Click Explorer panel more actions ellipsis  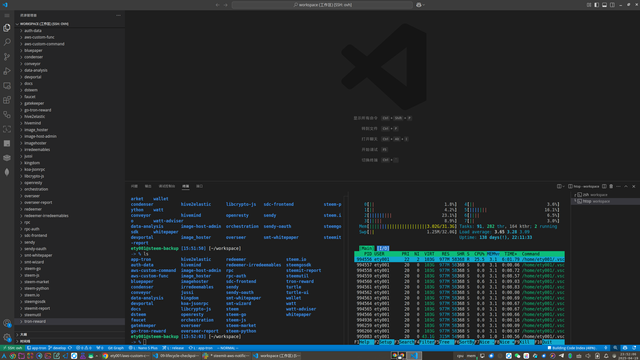point(118,16)
